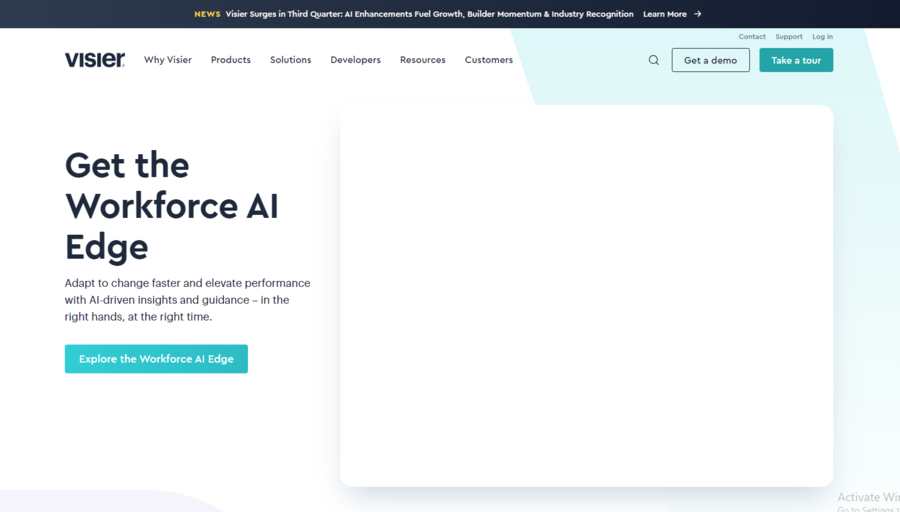Go to the Customers page
The height and width of the screenshot is (512, 900).
[x=488, y=60]
